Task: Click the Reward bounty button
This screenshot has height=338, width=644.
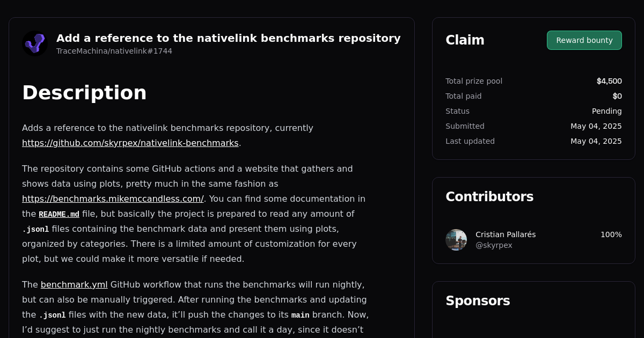Action: [x=584, y=40]
